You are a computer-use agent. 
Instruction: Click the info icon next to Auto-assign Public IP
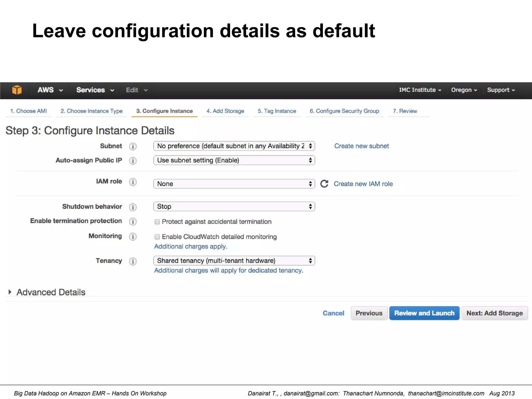[133, 161]
